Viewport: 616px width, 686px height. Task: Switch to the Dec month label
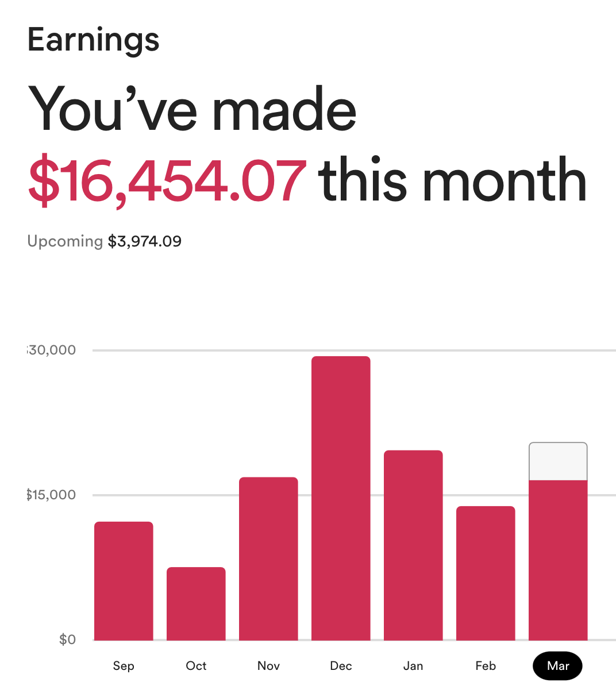coord(341,666)
